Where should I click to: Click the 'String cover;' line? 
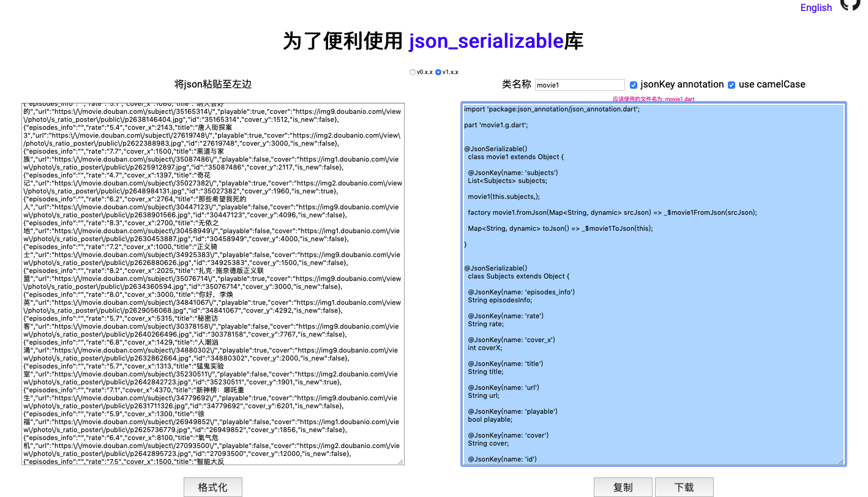click(488, 443)
